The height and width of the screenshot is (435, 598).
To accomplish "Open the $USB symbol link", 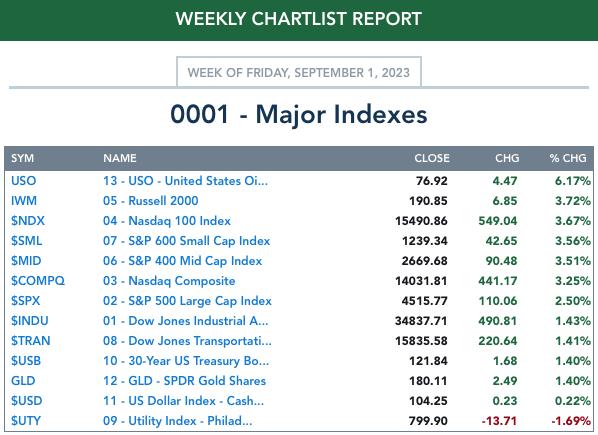I will pos(26,361).
